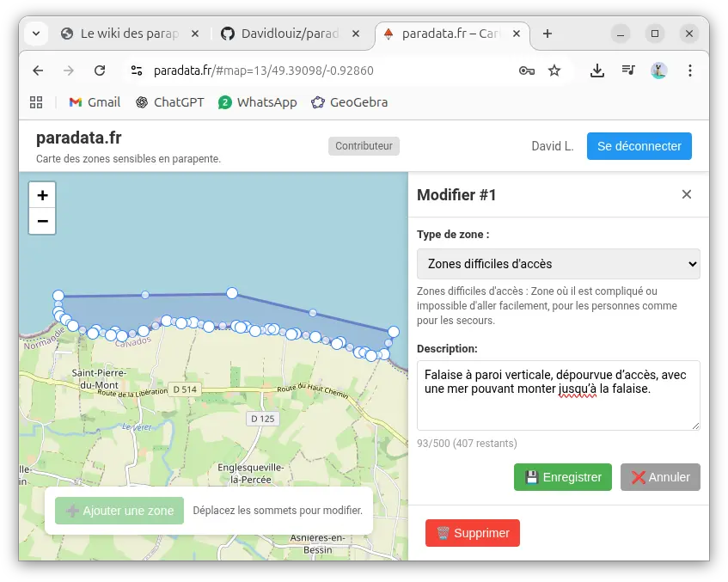Zoom in on the map

(x=42, y=195)
